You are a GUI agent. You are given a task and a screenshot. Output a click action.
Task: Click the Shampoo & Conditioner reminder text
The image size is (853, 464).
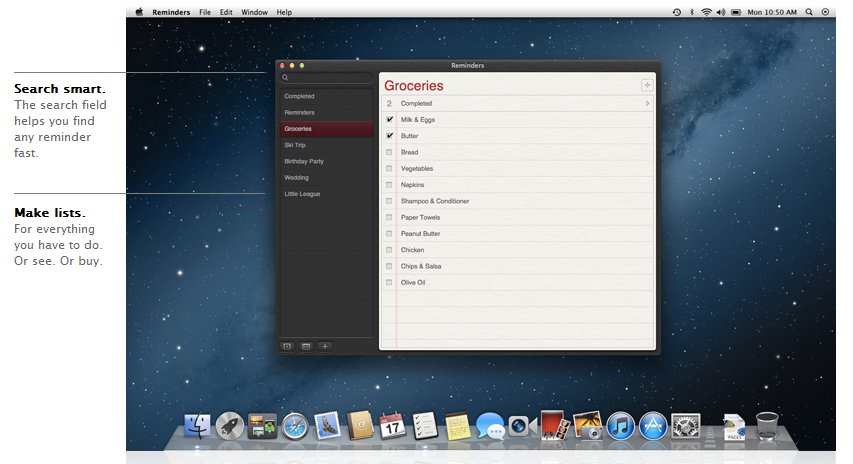435,201
